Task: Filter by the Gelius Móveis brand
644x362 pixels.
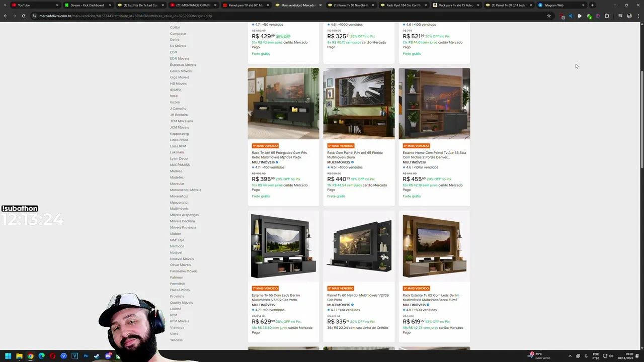Action: tap(181, 71)
